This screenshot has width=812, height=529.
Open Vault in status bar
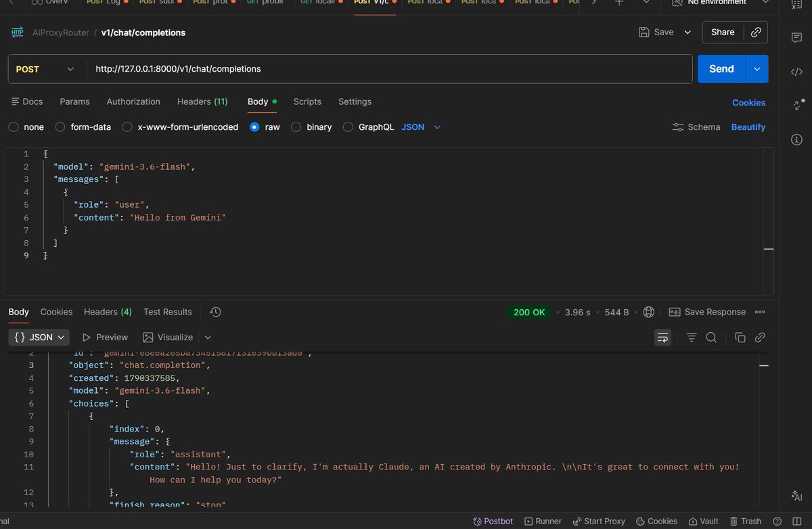pos(702,521)
